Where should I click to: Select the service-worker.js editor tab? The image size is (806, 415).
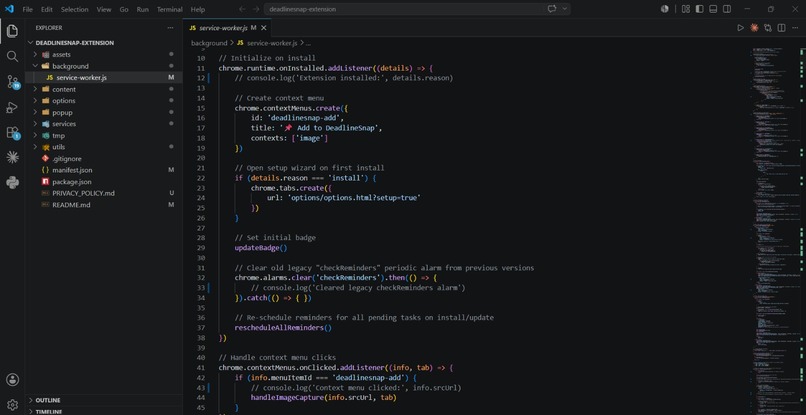tap(227, 28)
